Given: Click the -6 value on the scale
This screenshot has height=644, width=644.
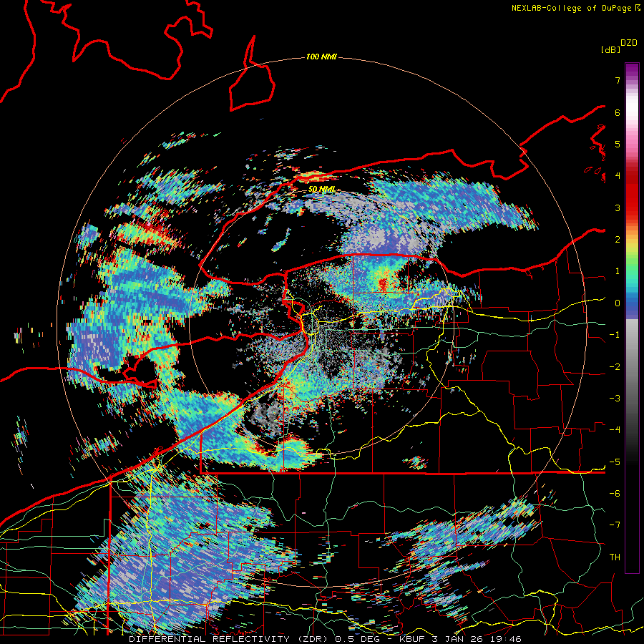Looking at the screenshot, I should [615, 494].
